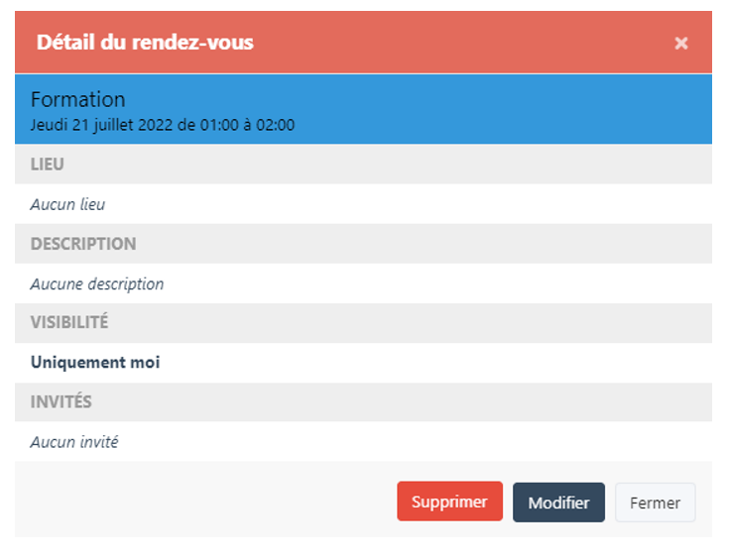Click the 'Uniquement moi' visibility value
730x560 pixels.
pyautogui.click(x=95, y=363)
